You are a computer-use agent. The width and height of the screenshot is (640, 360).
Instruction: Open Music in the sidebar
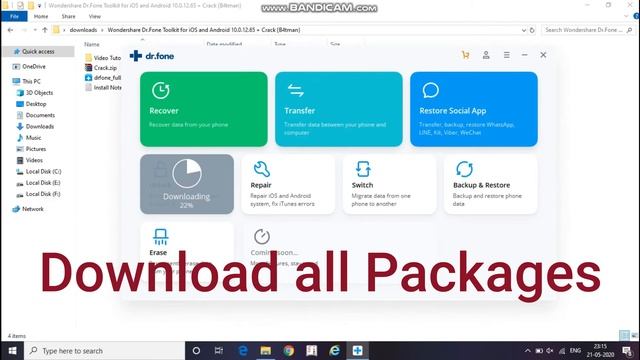33,138
